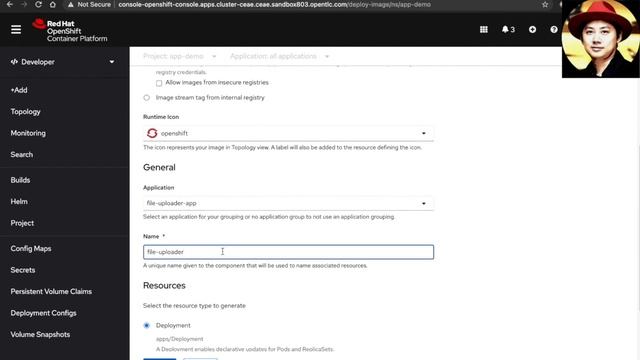The width and height of the screenshot is (640, 360).
Task: Reload the page with refresh icon
Action: (38, 4)
